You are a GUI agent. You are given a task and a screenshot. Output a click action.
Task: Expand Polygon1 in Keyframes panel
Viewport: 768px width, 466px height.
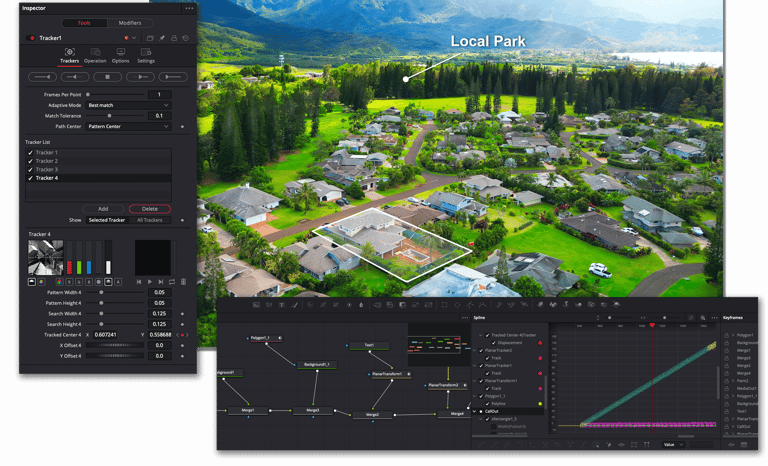(x=733, y=336)
